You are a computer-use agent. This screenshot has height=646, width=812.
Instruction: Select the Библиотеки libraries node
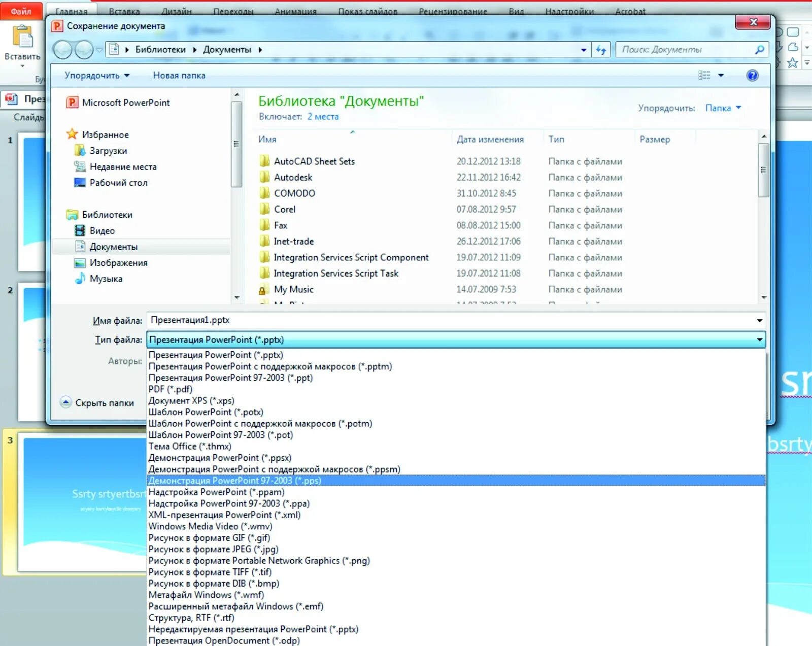[x=100, y=215]
